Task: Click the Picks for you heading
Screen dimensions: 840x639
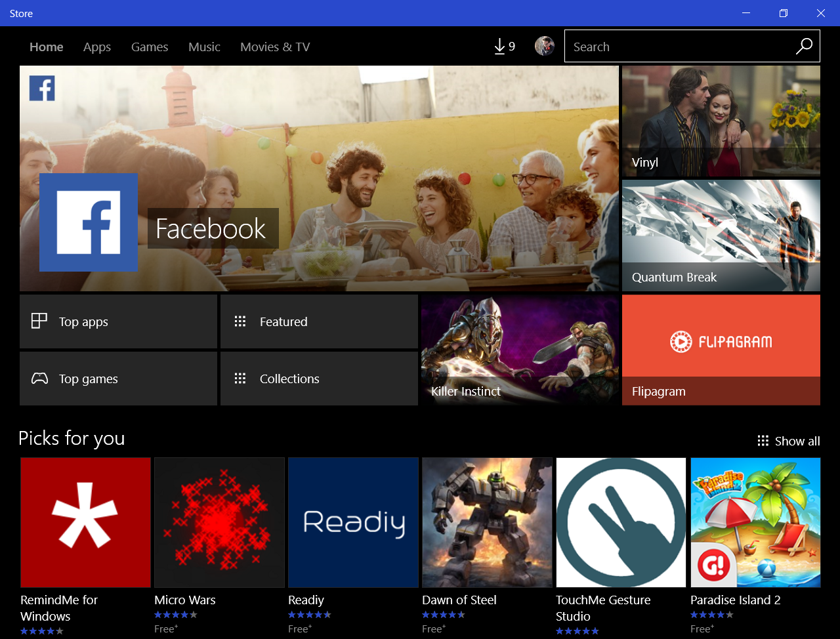Action: click(x=72, y=438)
